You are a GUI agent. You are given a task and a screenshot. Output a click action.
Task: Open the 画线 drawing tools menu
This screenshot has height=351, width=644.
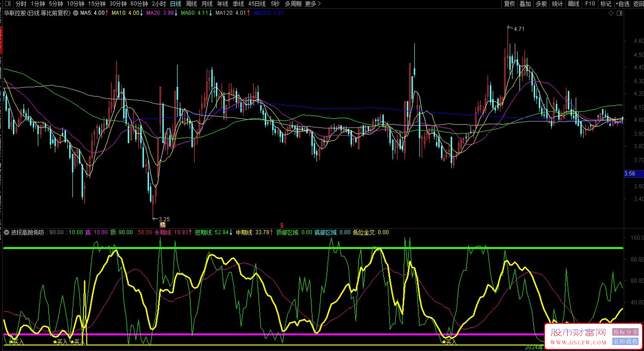(x=573, y=4)
